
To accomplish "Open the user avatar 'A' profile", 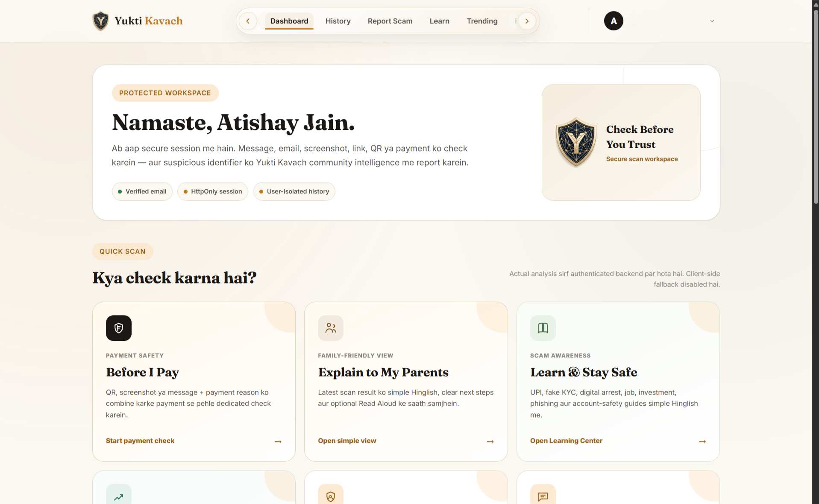I will click(614, 21).
